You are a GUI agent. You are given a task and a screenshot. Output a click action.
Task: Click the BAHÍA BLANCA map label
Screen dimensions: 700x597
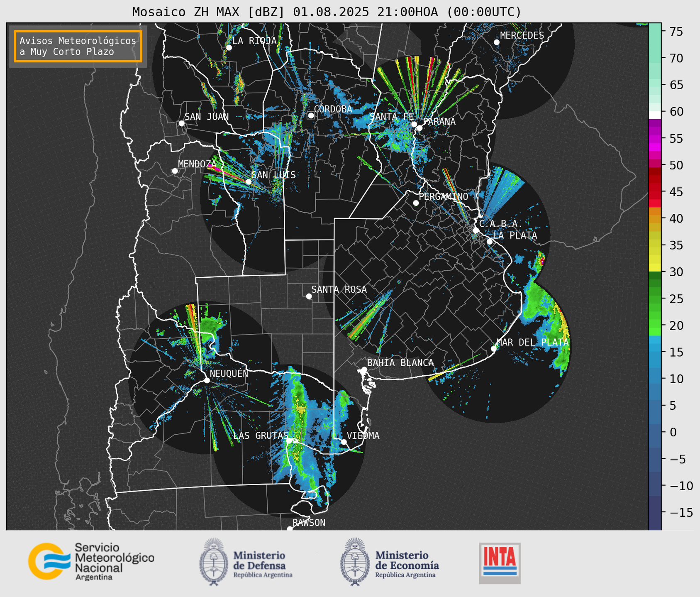[x=400, y=363]
